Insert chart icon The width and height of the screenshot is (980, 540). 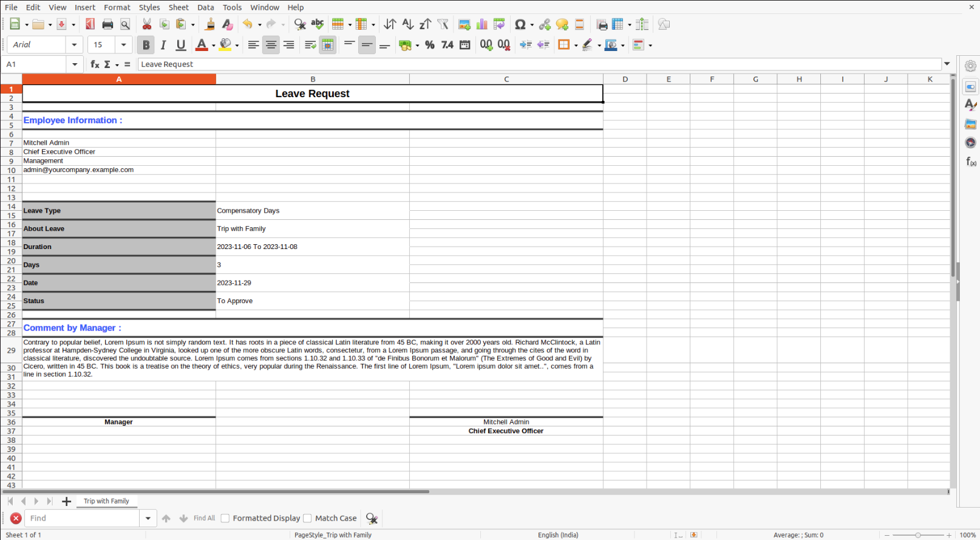tap(482, 24)
